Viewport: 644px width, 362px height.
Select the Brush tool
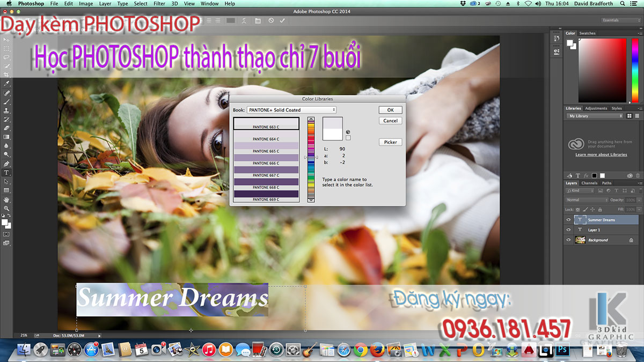(6, 101)
